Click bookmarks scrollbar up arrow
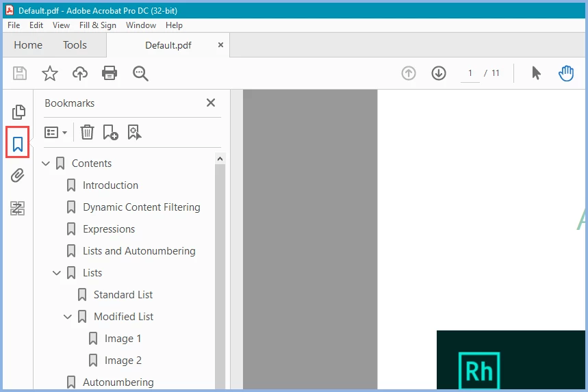This screenshot has height=392, width=588. (220, 159)
